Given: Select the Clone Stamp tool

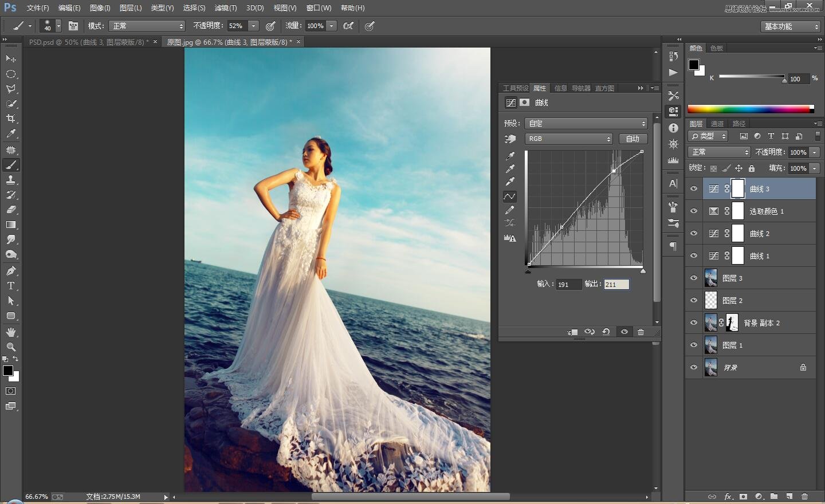Looking at the screenshot, I should (11, 180).
